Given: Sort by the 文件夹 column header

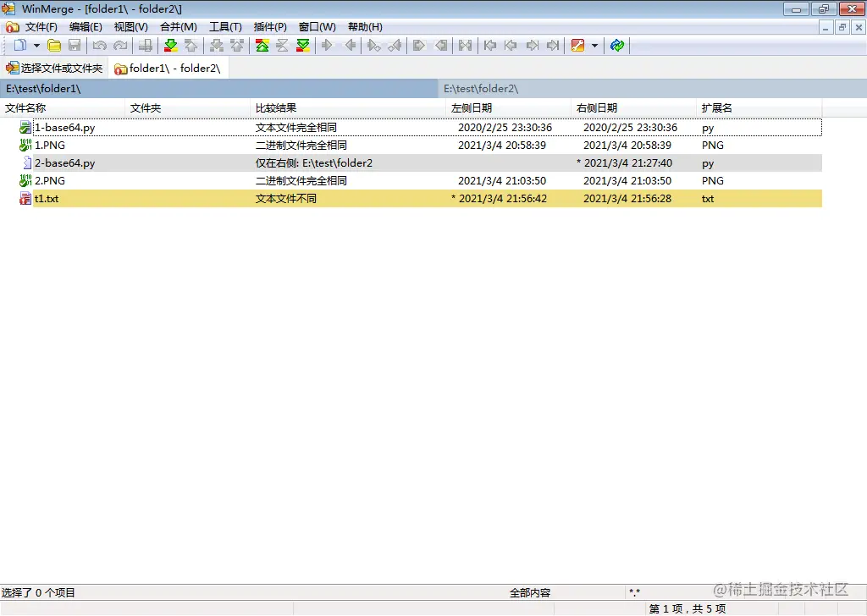Looking at the screenshot, I should (x=187, y=108).
